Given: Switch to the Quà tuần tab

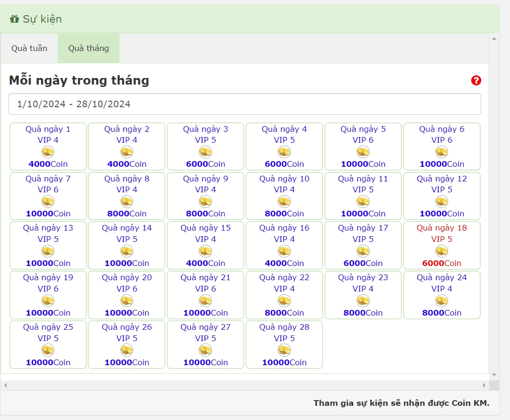Looking at the screenshot, I should [x=29, y=48].
